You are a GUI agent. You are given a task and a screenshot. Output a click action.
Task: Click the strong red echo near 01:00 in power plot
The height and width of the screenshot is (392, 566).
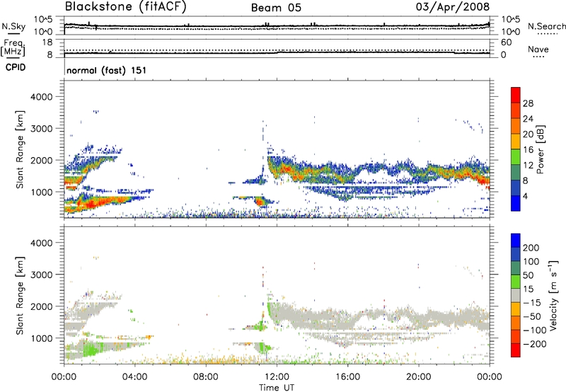[91, 203]
